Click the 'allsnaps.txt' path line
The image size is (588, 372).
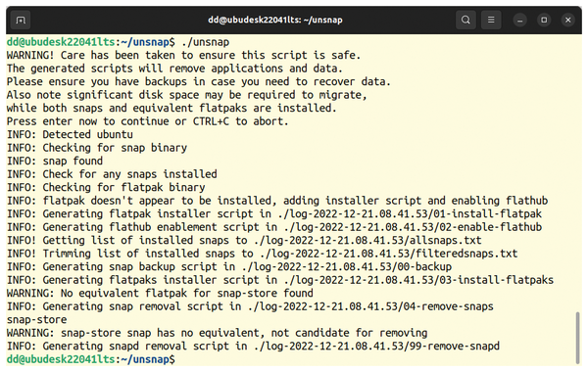click(244, 240)
